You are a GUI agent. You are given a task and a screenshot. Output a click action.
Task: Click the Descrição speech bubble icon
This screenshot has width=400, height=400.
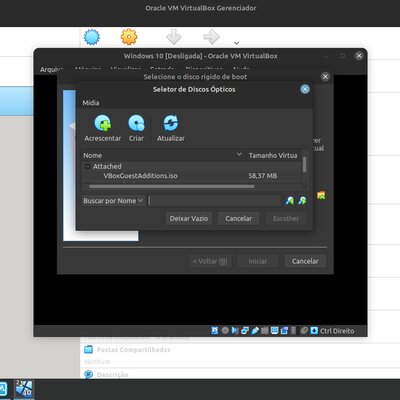(88, 374)
